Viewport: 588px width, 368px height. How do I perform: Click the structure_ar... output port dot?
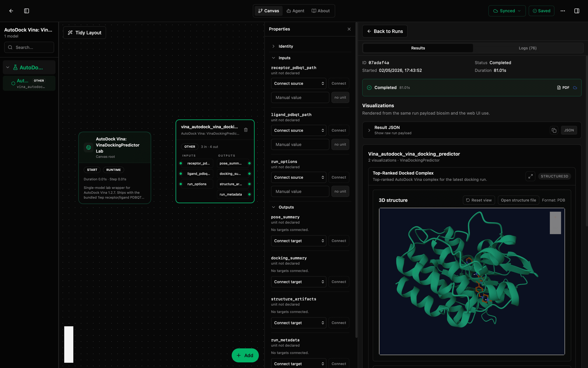point(249,184)
